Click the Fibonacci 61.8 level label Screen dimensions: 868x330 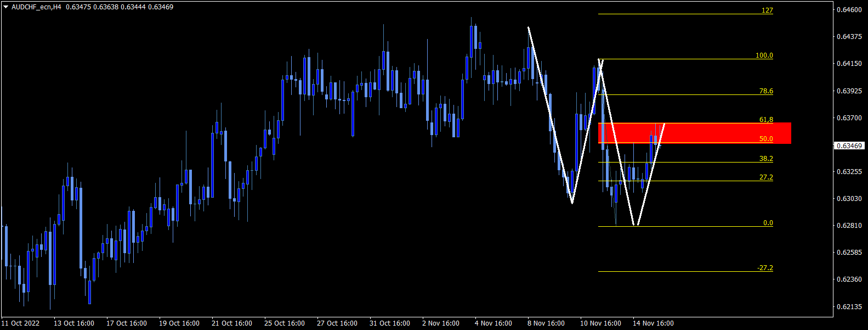pos(766,120)
